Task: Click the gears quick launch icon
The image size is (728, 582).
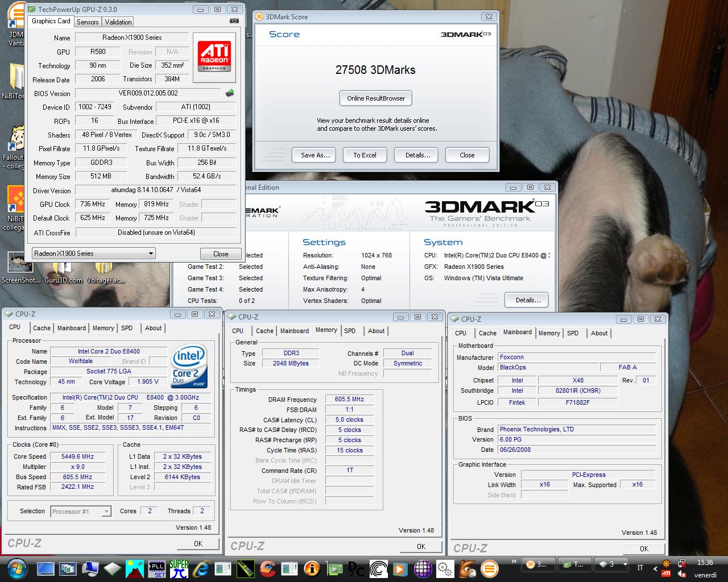Action: [445, 568]
